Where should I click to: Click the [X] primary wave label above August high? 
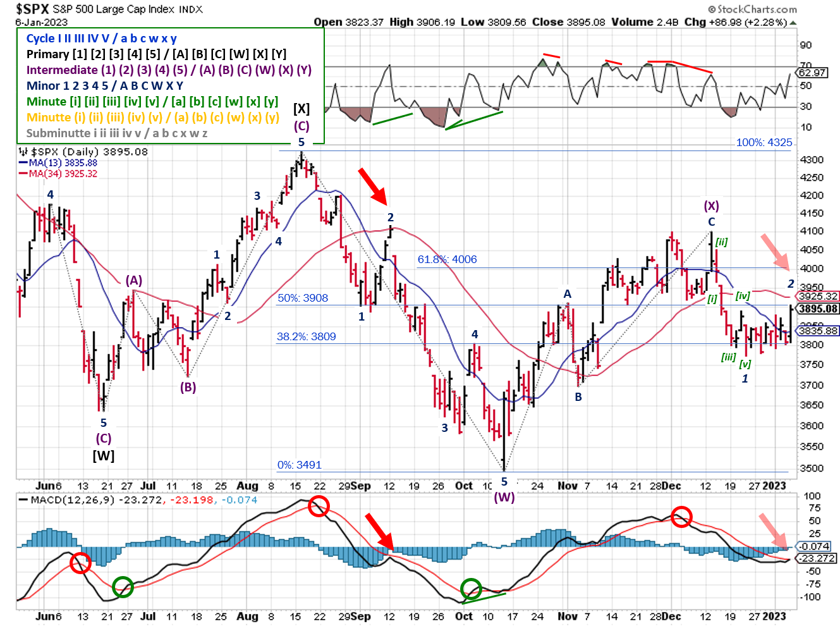click(x=301, y=109)
